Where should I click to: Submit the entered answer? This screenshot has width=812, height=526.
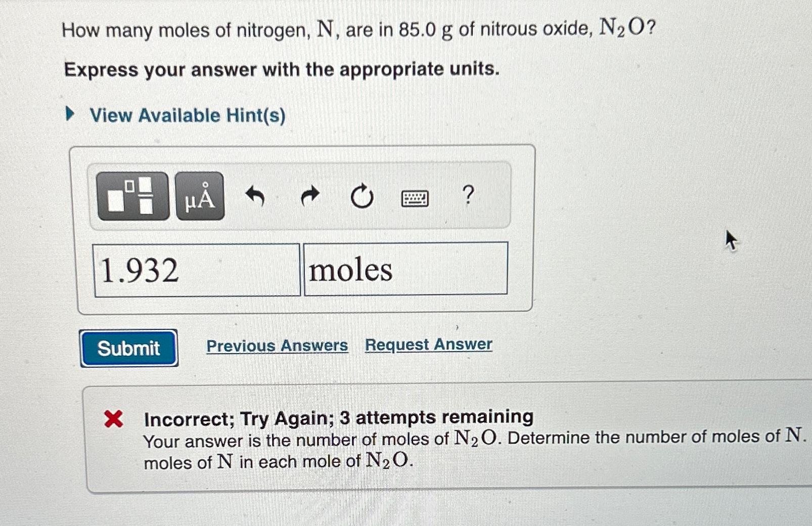coord(129,348)
